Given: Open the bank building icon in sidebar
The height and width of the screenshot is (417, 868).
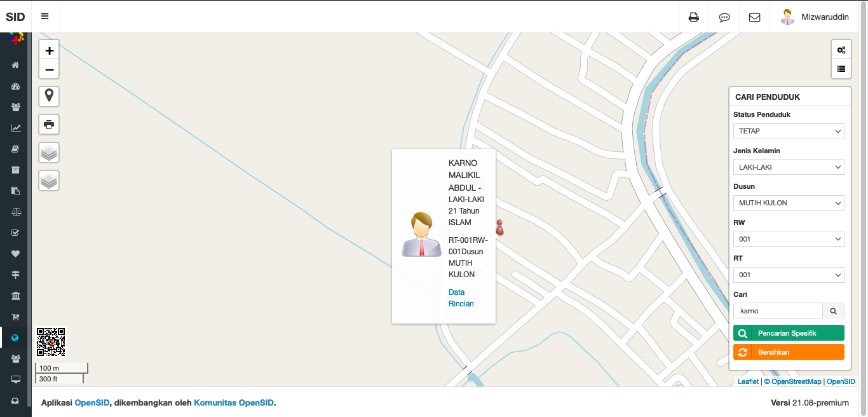Looking at the screenshot, I should pos(16,296).
